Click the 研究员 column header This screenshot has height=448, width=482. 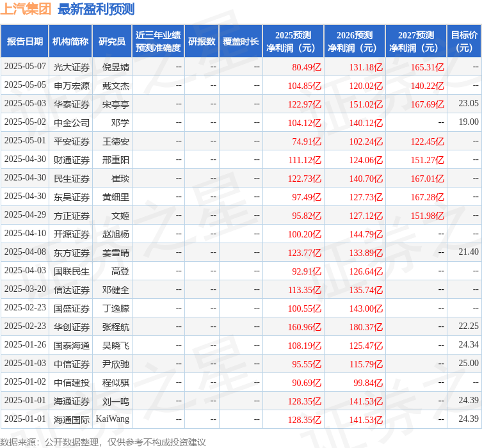112,42
